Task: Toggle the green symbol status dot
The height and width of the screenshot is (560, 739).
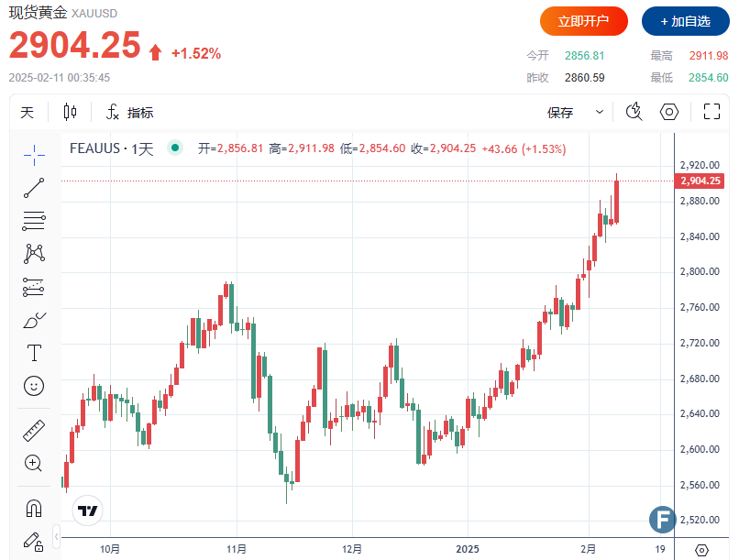Action: [x=174, y=148]
